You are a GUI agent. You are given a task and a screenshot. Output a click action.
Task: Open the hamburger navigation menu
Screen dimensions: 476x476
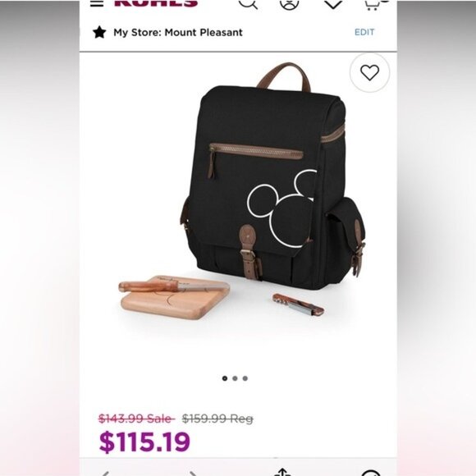(97, 3)
